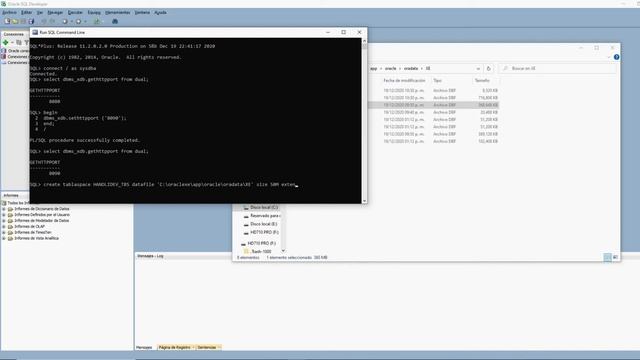Screen dimensions: 640x360
Task: Open the Ver menu
Action: [x=40, y=13]
